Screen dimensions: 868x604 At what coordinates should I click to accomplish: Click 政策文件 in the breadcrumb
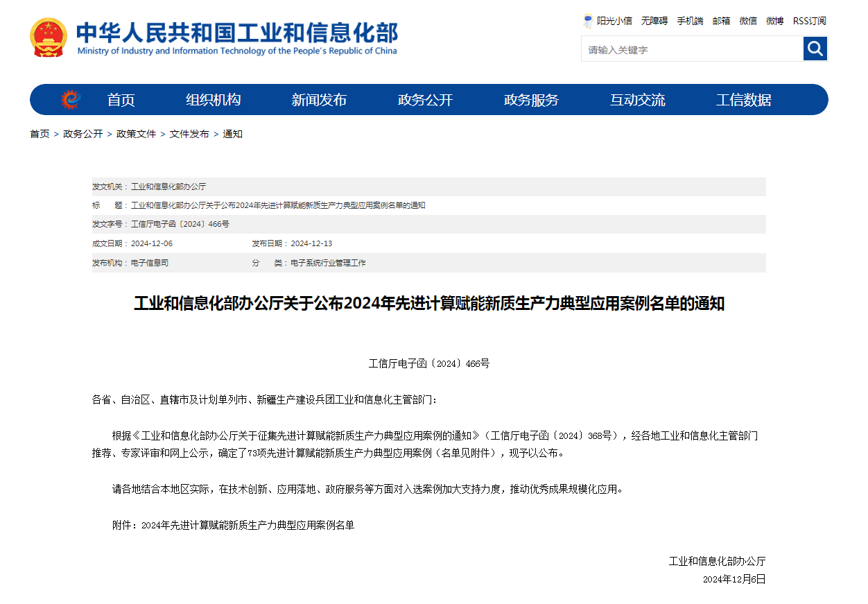136,134
